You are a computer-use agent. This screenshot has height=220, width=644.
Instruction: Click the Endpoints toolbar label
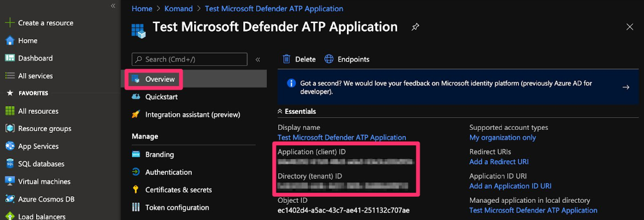(353, 59)
